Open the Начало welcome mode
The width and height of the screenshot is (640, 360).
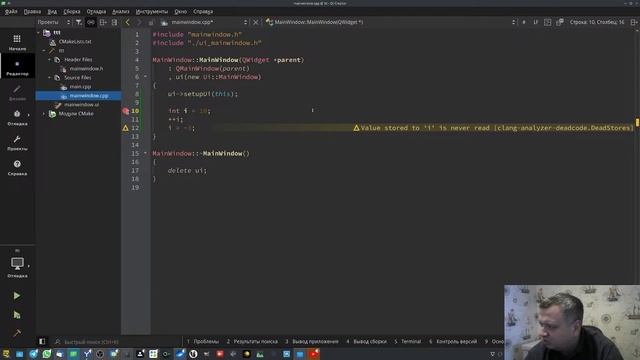pyautogui.click(x=17, y=42)
